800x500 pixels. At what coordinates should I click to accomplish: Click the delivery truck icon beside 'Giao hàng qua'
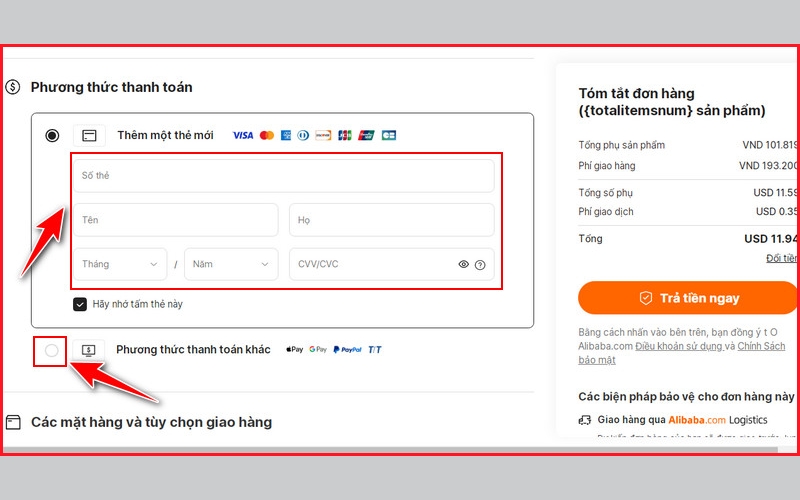(x=585, y=420)
